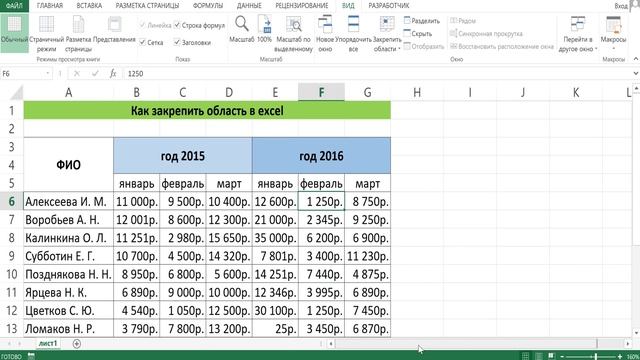Click Normal view icon in status bar
This screenshot has height=360, width=640.
526,356
